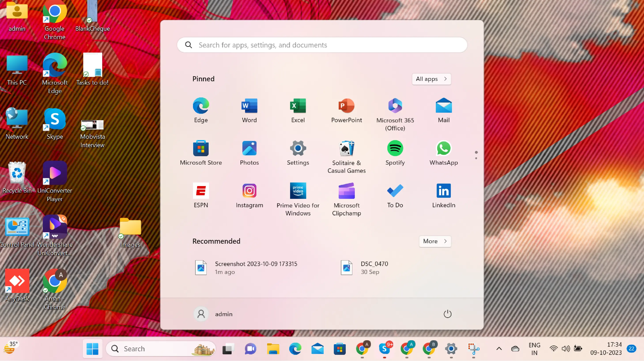Open the weather widget showing 35°
The image size is (644, 361).
pos(11,348)
